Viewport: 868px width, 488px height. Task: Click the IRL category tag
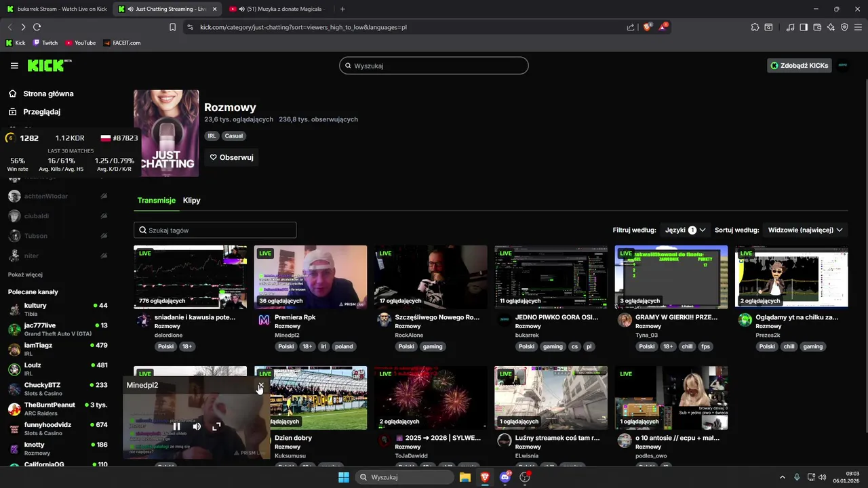(212, 136)
